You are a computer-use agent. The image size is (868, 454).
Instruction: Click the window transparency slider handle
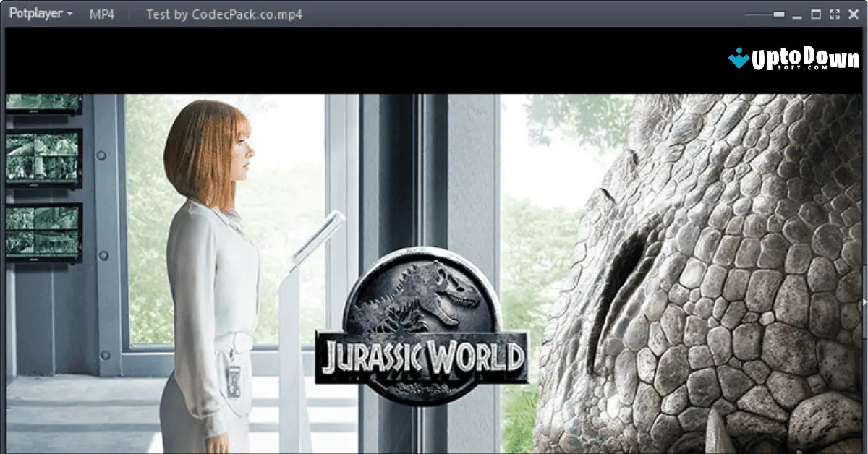[778, 14]
